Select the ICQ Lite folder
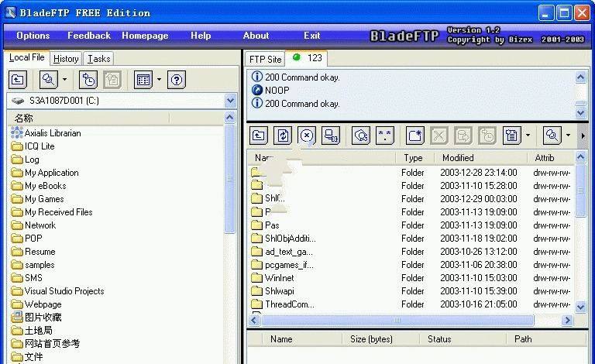 [x=33, y=146]
